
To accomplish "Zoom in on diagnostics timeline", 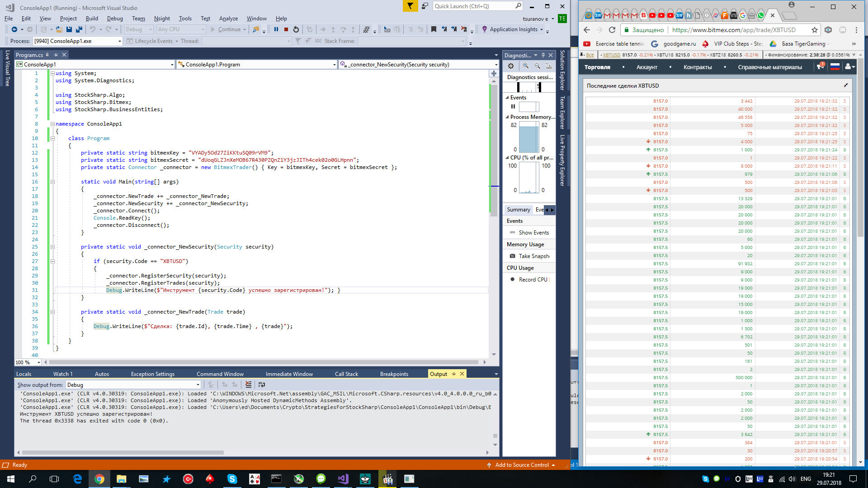I will [x=526, y=66].
